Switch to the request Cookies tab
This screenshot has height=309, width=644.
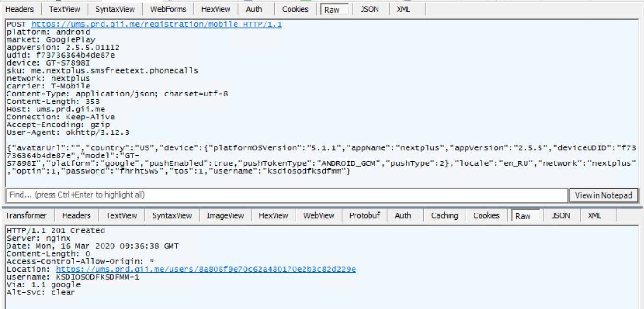tap(296, 9)
